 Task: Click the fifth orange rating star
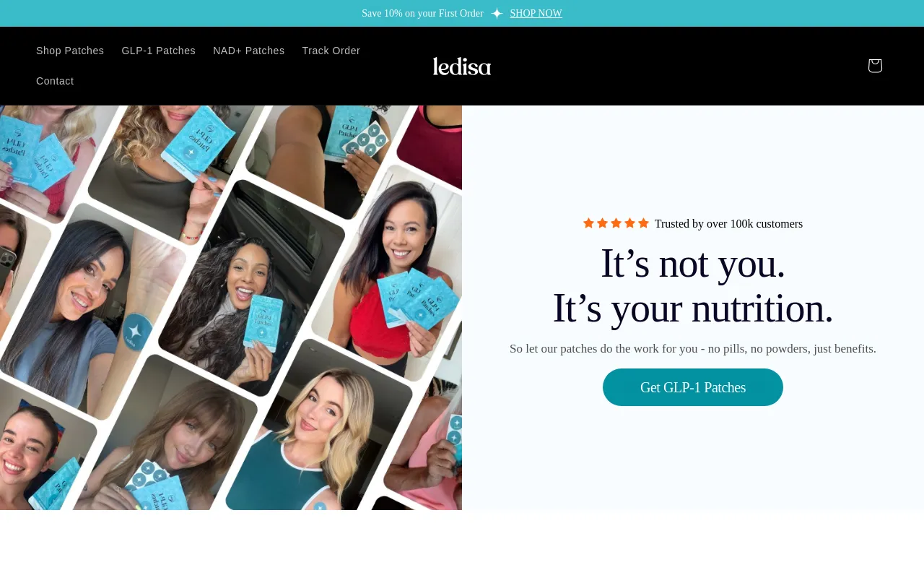(x=643, y=223)
